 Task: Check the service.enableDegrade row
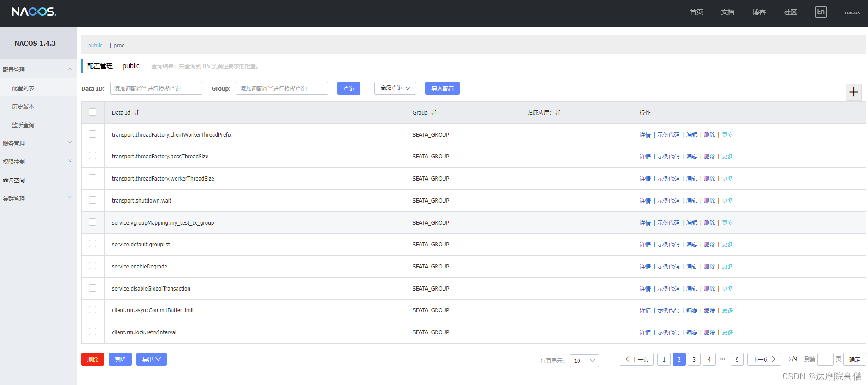[93, 266]
